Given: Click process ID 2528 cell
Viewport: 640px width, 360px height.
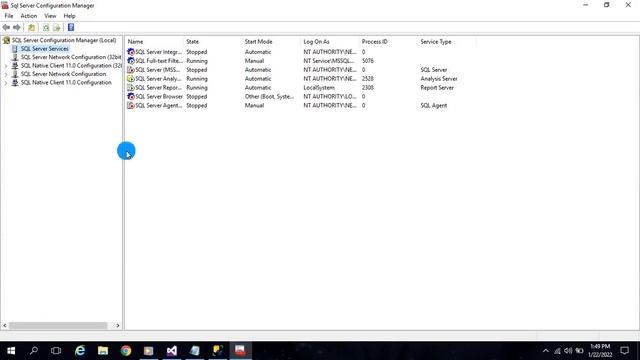Looking at the screenshot, I should coord(367,79).
